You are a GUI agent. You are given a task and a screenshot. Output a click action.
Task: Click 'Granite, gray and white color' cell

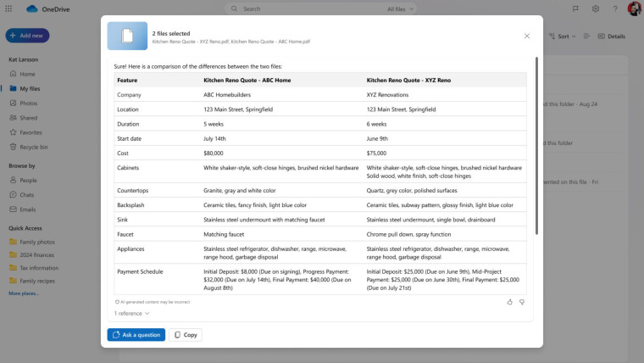click(x=240, y=190)
